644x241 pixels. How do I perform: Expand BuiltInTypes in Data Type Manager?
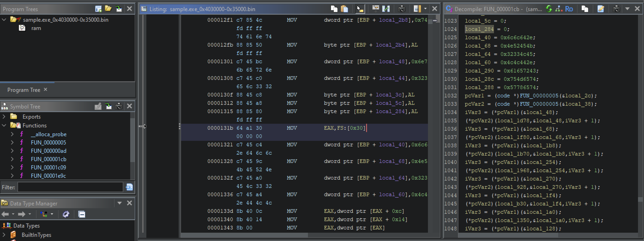4,235
